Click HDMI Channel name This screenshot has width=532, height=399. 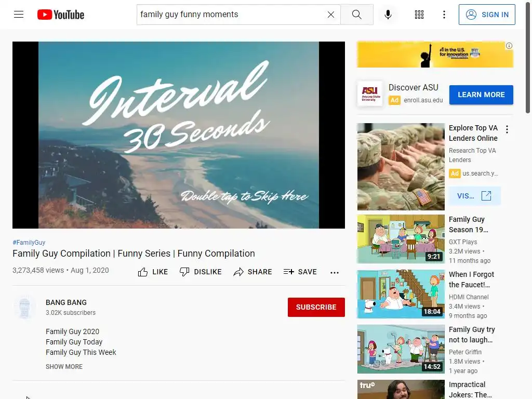(469, 297)
